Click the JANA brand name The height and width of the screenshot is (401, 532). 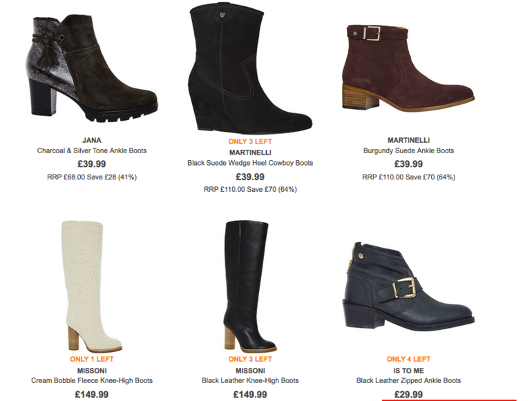pyautogui.click(x=92, y=140)
